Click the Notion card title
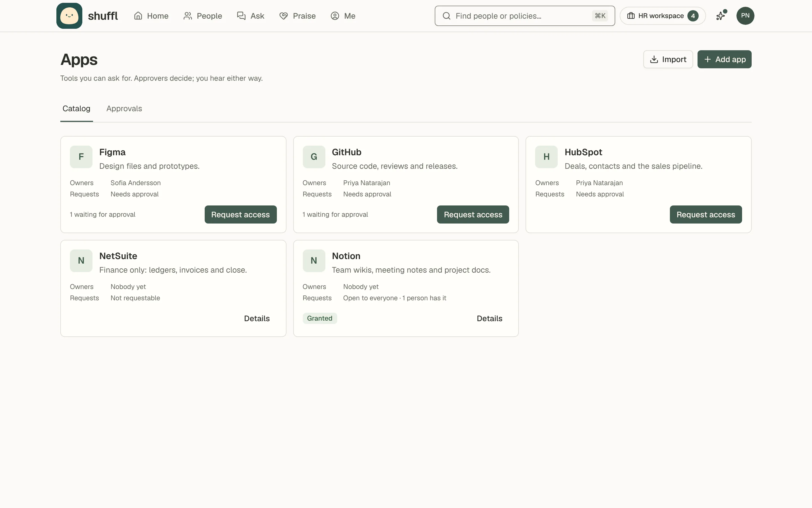 tap(346, 256)
